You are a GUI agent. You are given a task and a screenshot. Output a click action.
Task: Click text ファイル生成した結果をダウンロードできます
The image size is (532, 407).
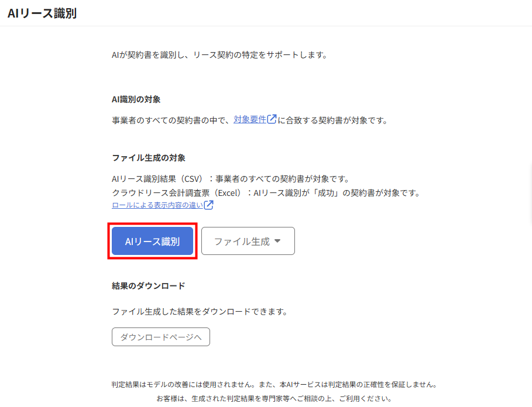tap(200, 312)
